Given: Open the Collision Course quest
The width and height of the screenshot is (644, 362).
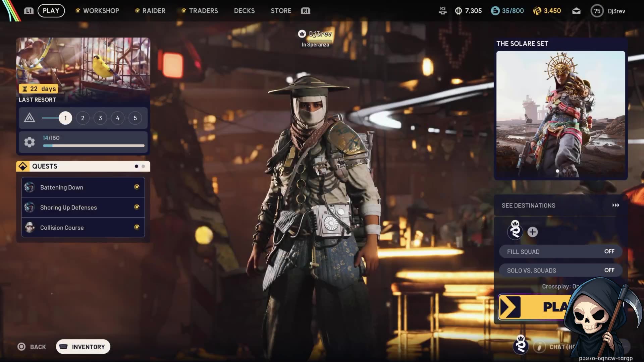Looking at the screenshot, I should pyautogui.click(x=83, y=228).
